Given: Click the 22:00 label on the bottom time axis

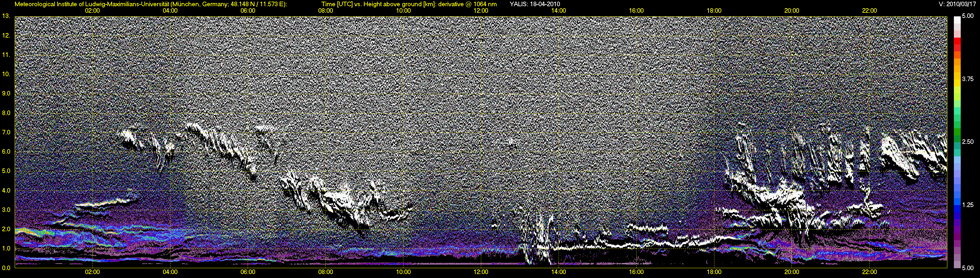Looking at the screenshot, I should [870, 272].
